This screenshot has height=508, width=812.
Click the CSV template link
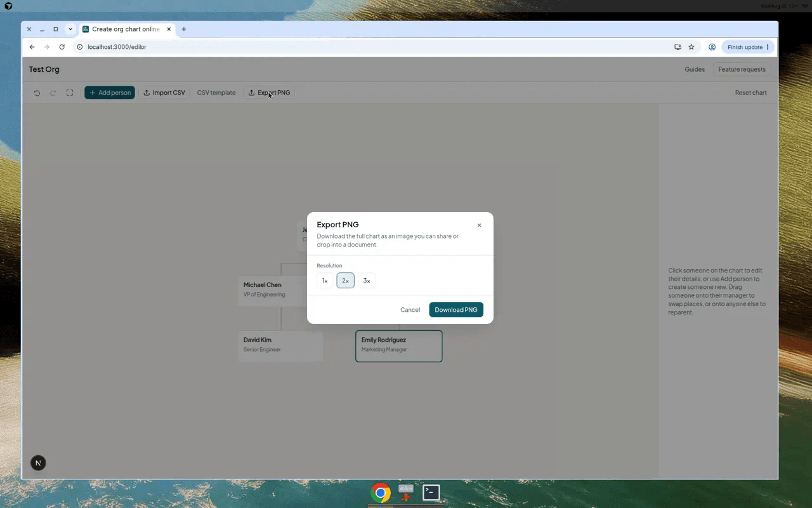point(216,93)
